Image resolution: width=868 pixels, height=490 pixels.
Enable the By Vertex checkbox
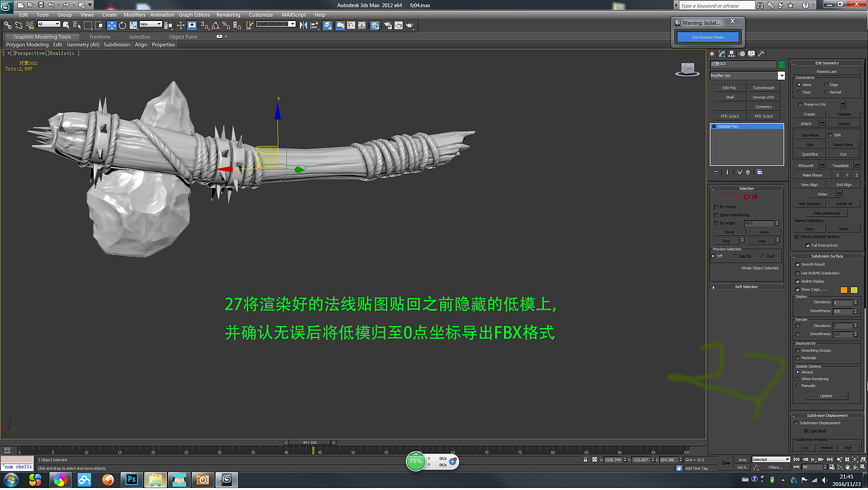pos(716,207)
